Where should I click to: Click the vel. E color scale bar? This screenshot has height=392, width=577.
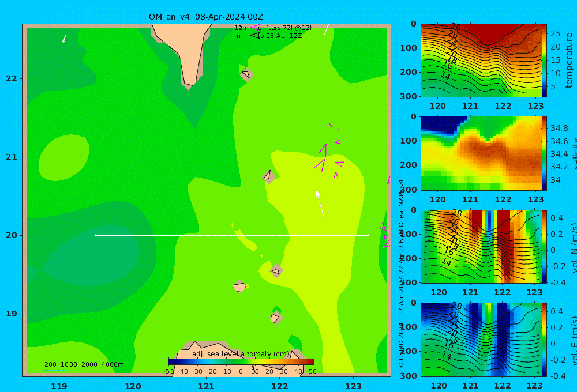click(x=545, y=340)
